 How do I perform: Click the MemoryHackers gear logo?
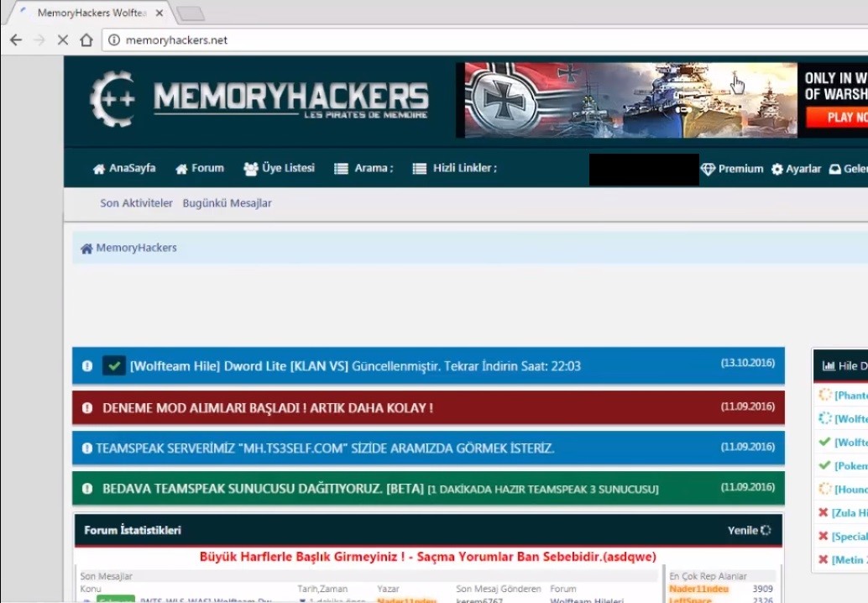[113, 99]
